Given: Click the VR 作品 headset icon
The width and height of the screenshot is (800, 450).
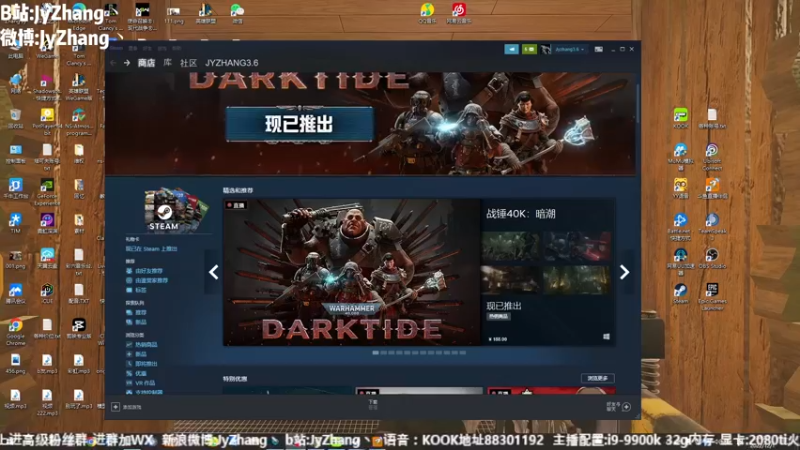Looking at the screenshot, I should (129, 383).
